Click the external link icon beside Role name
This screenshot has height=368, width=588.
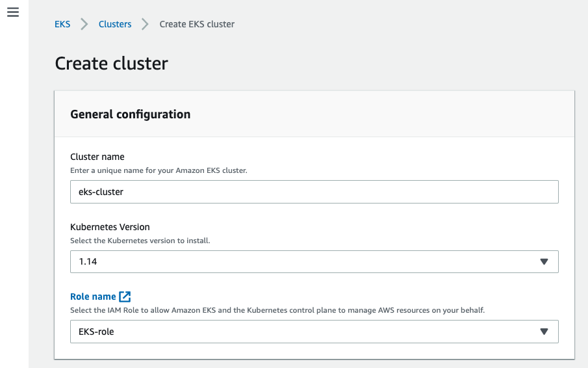(125, 296)
